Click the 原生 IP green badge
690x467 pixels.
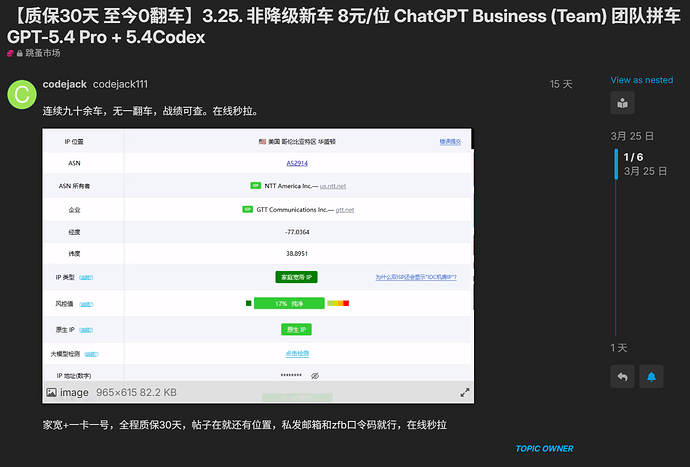296,330
